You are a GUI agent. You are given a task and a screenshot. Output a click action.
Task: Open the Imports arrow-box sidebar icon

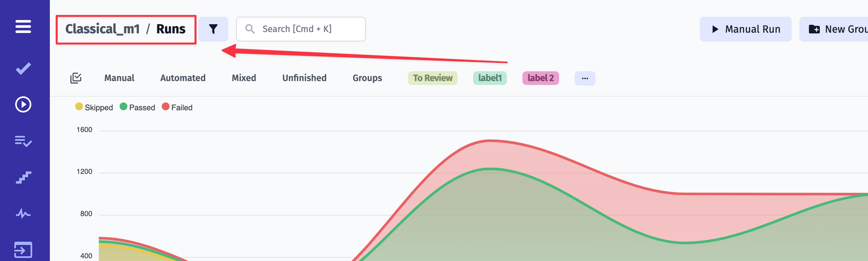(x=23, y=250)
